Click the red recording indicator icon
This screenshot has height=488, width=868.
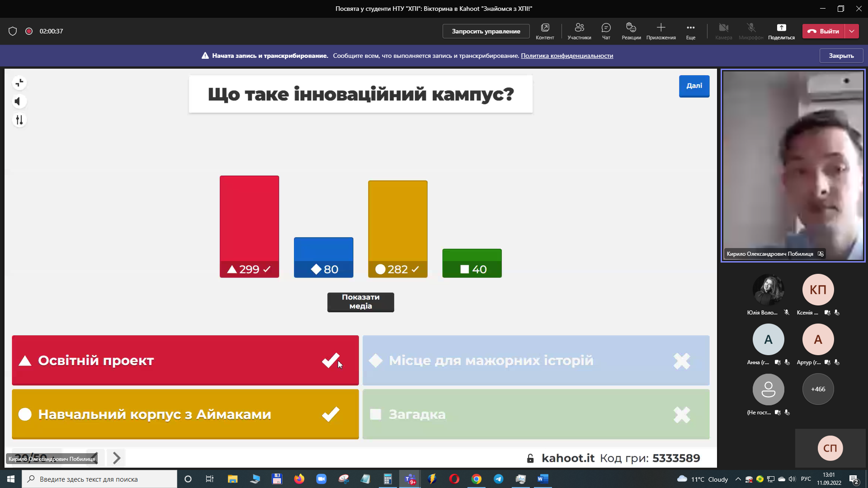tap(29, 31)
